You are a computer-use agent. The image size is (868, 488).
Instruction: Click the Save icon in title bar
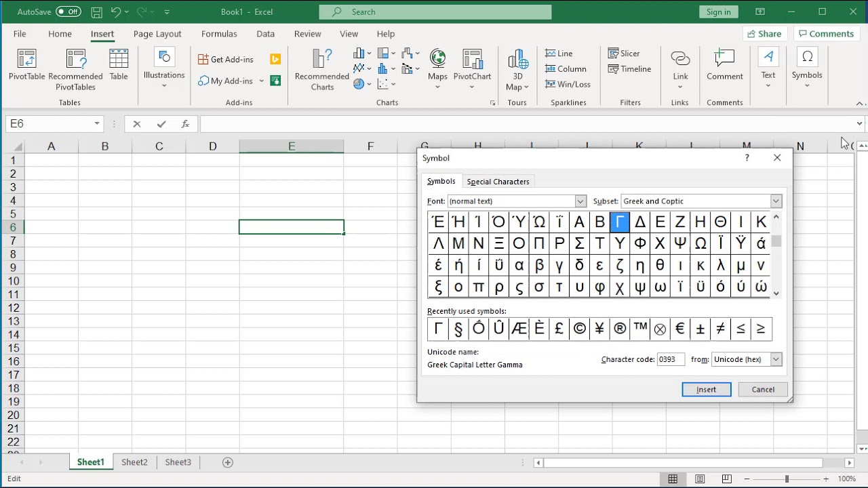point(97,12)
